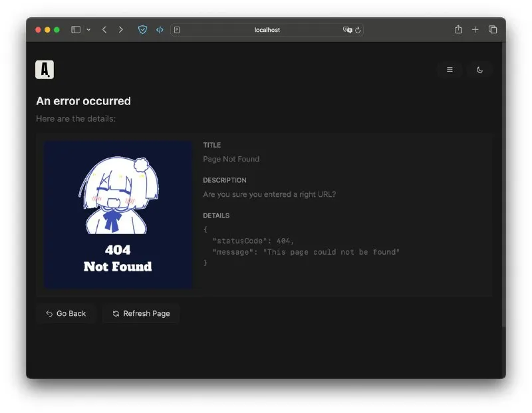Toggle dark mode with the moon icon
The width and height of the screenshot is (532, 413).
point(479,70)
